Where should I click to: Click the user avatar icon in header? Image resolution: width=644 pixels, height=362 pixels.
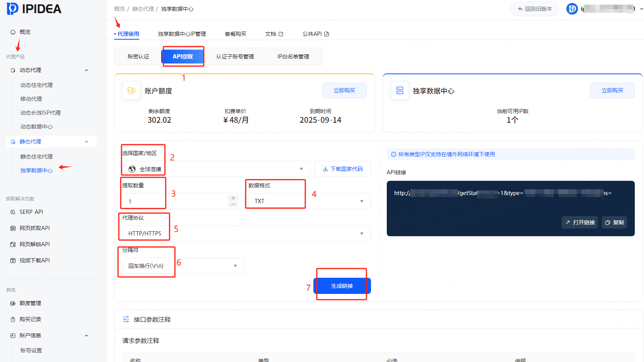[572, 9]
